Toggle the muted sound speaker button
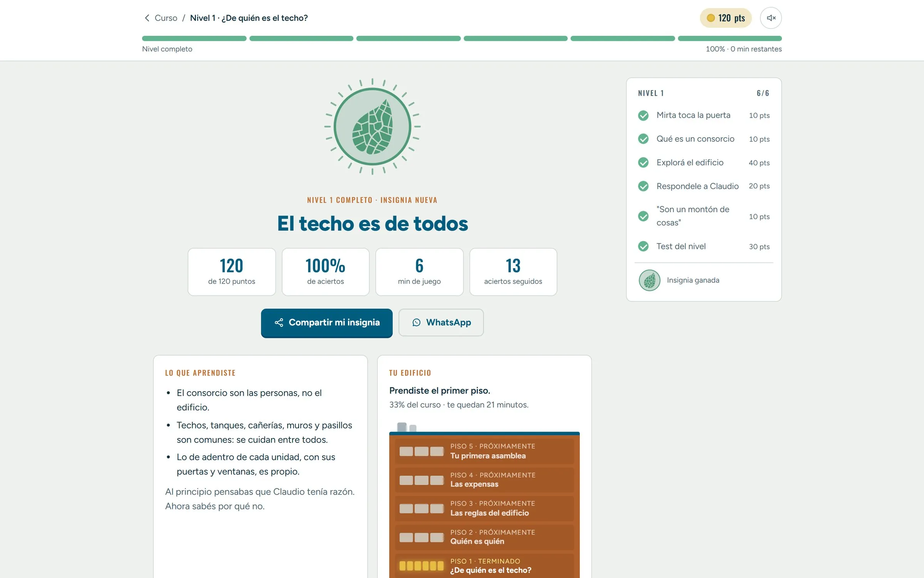The width and height of the screenshot is (924, 578). [x=771, y=18]
